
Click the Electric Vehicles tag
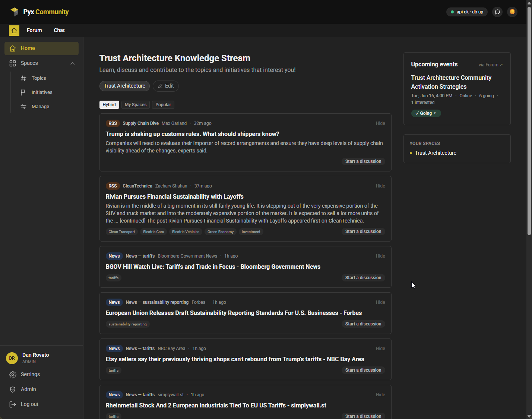(x=186, y=232)
